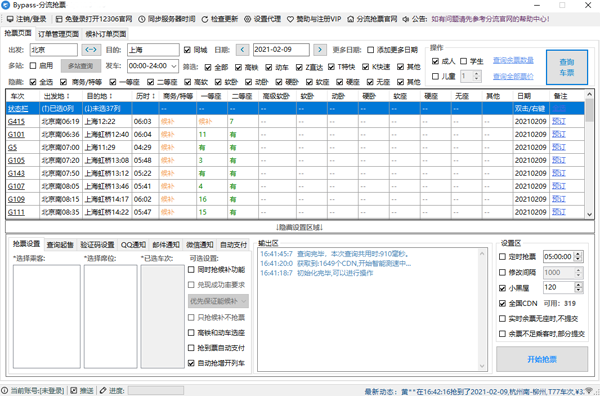Image resolution: width=600 pixels, height=396 pixels.
Task: Click the 注销/登录 toolbar icon
Action: [10, 19]
